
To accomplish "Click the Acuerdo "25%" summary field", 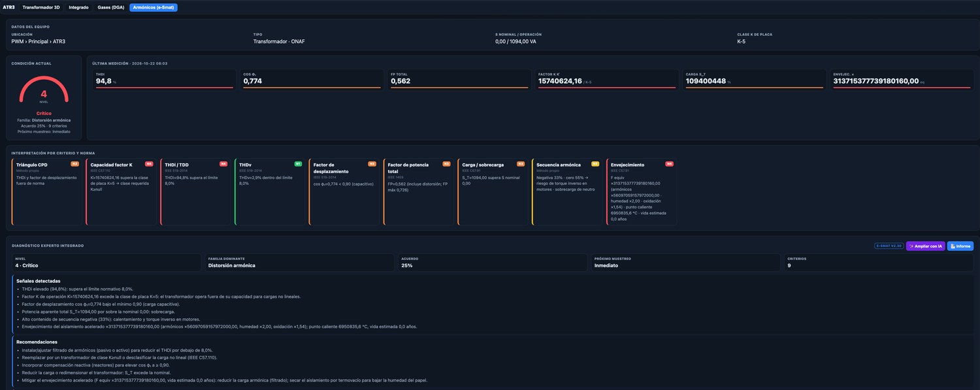I will click(493, 263).
